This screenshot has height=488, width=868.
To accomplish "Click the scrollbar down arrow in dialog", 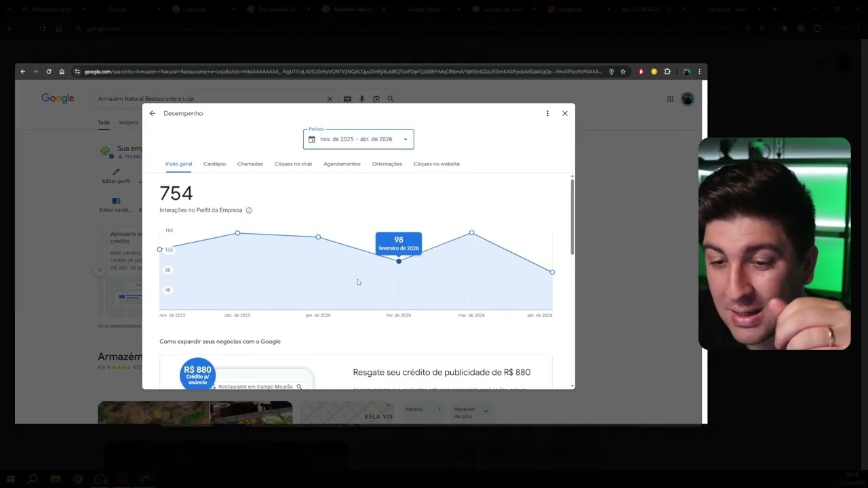I will (572, 386).
